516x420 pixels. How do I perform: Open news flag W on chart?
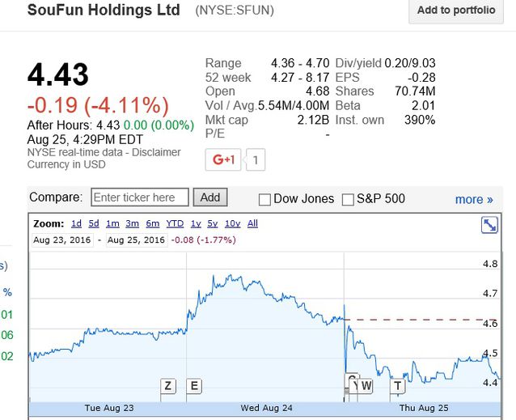coord(366,386)
